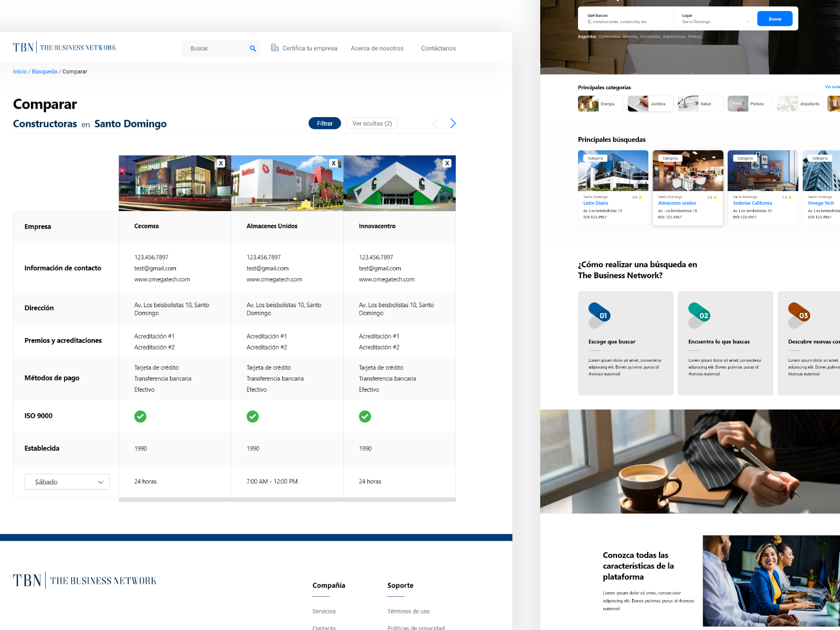Click the footer TBN logo
840x630 pixels.
point(85,580)
